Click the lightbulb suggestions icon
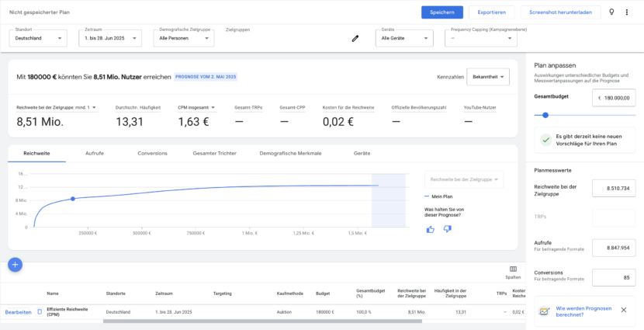The height and width of the screenshot is (330, 644). click(611, 12)
